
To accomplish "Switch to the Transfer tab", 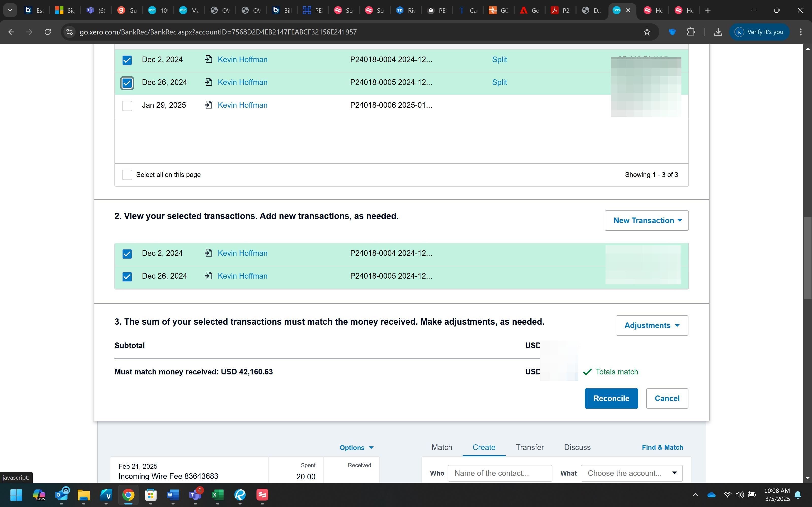I will [530, 447].
